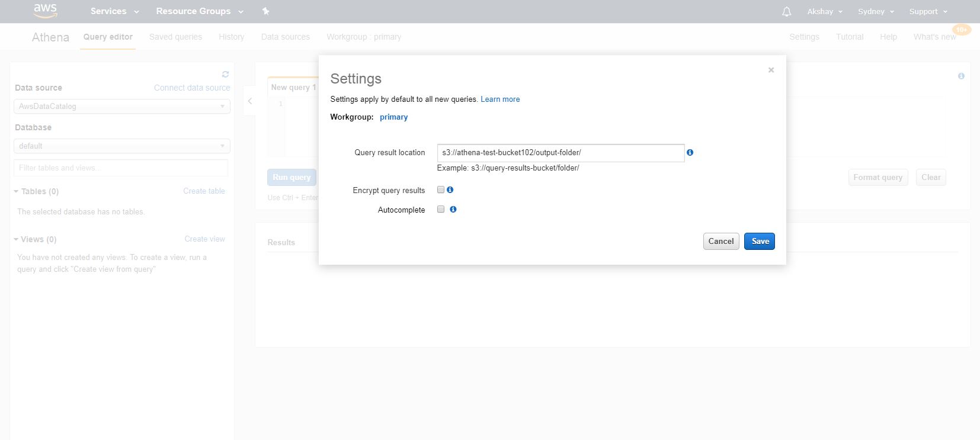This screenshot has width=980, height=440.
Task: Open the Akshay account menu
Action: coord(825,11)
